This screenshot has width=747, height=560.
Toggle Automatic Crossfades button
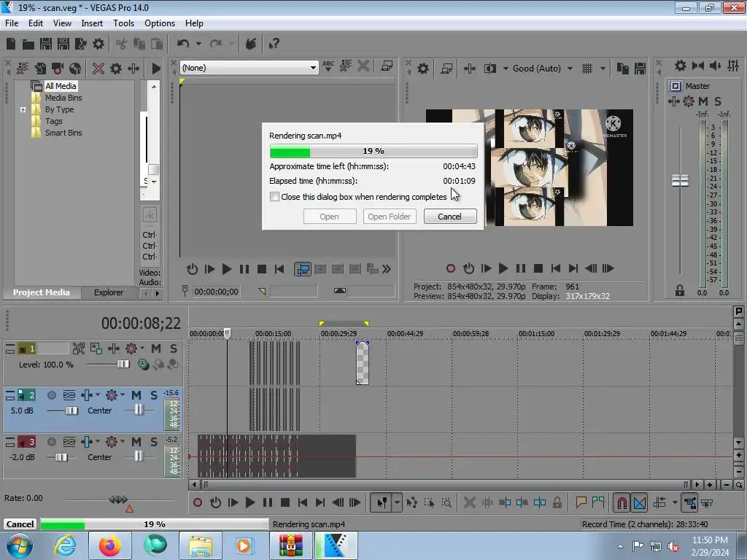(x=639, y=502)
